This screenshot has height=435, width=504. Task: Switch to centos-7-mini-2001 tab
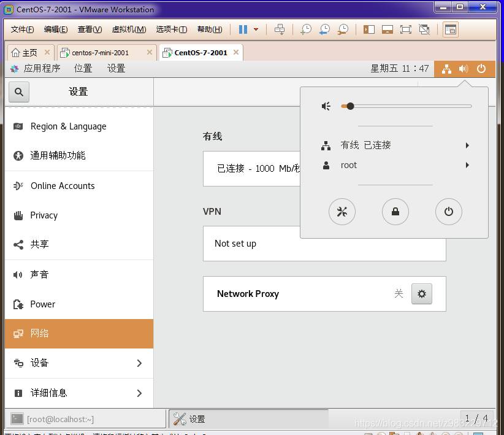pyautogui.click(x=100, y=53)
